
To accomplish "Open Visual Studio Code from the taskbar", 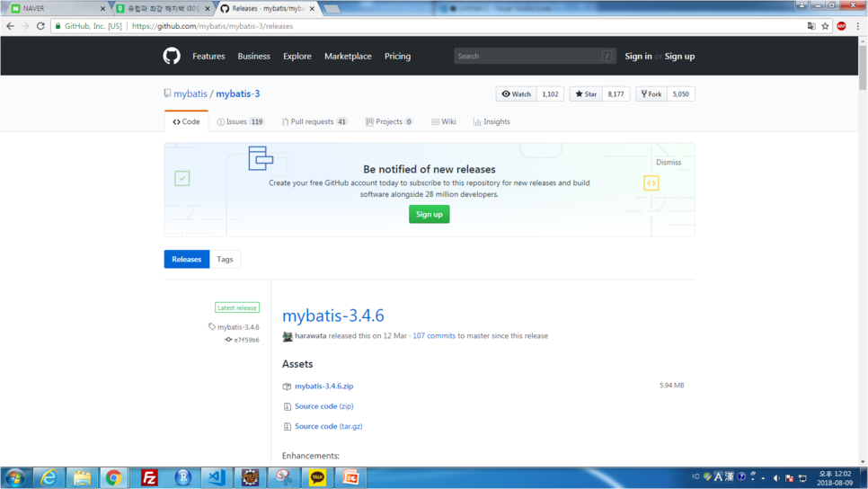I will tap(217, 477).
